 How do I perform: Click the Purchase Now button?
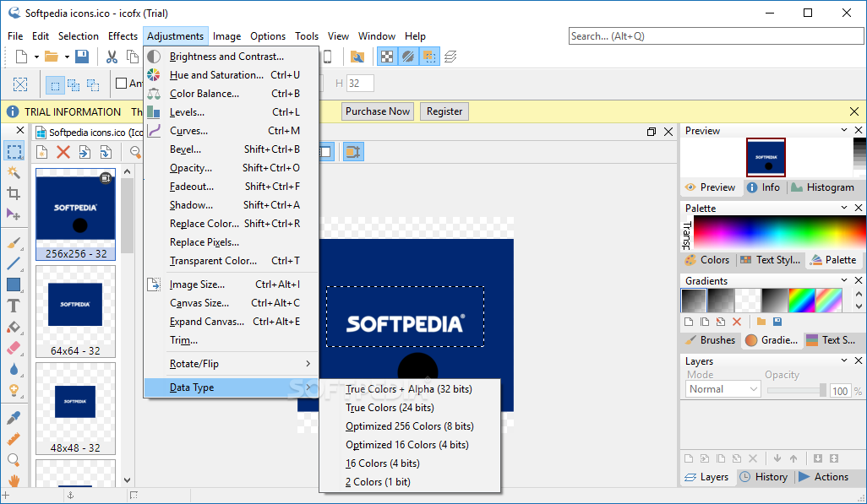(378, 111)
